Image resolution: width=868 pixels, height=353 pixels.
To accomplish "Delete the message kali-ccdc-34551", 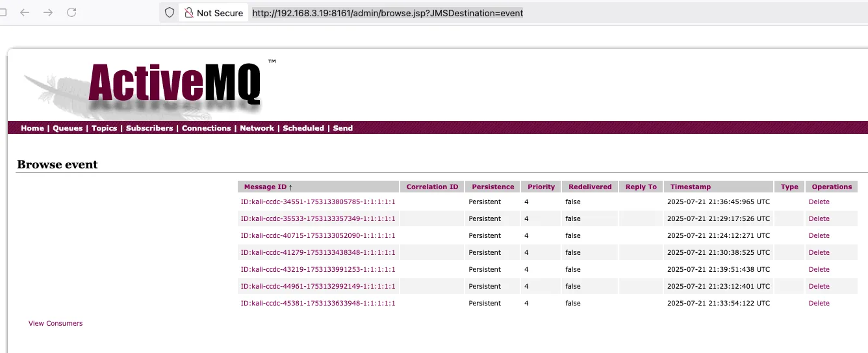I will (819, 202).
